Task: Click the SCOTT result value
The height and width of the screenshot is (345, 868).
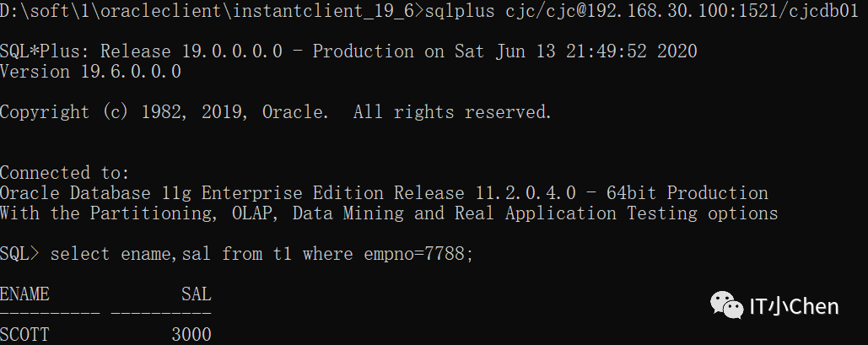Action: (x=25, y=335)
